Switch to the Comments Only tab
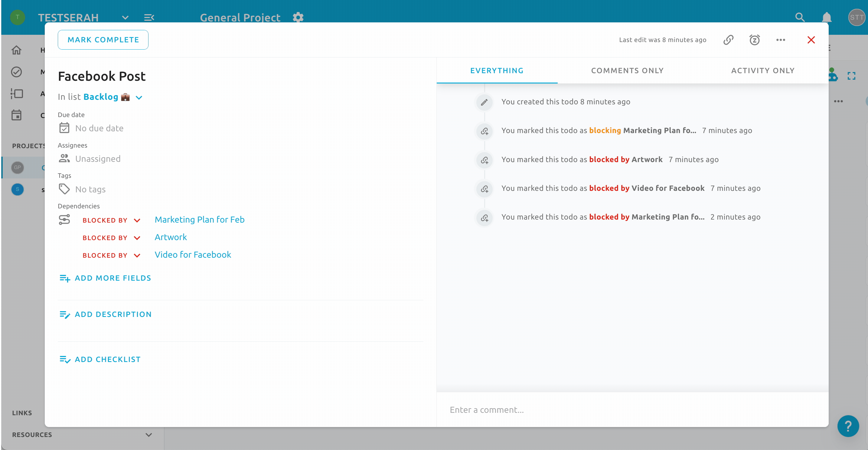 [x=627, y=70]
